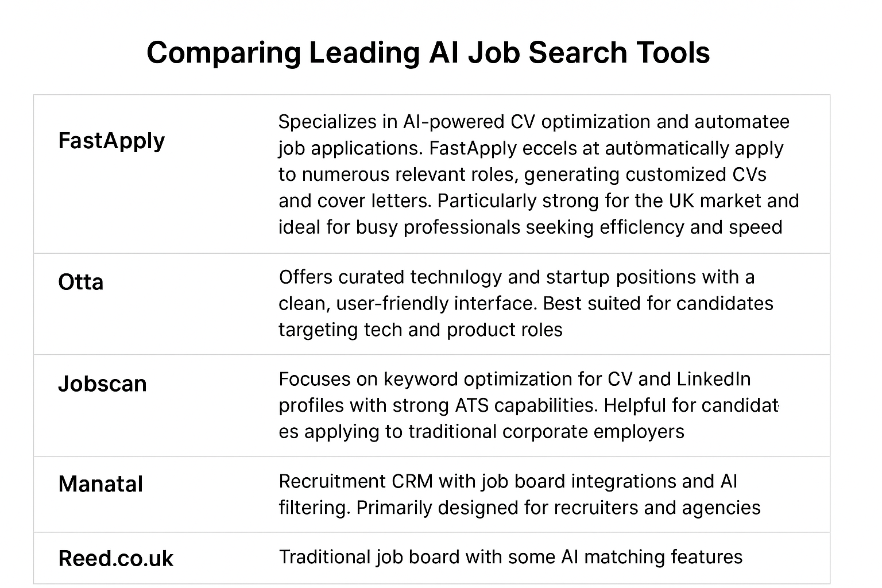Screen dimensions: 882x588
Task: Click the line mentioning the UK market
Action: [538, 201]
